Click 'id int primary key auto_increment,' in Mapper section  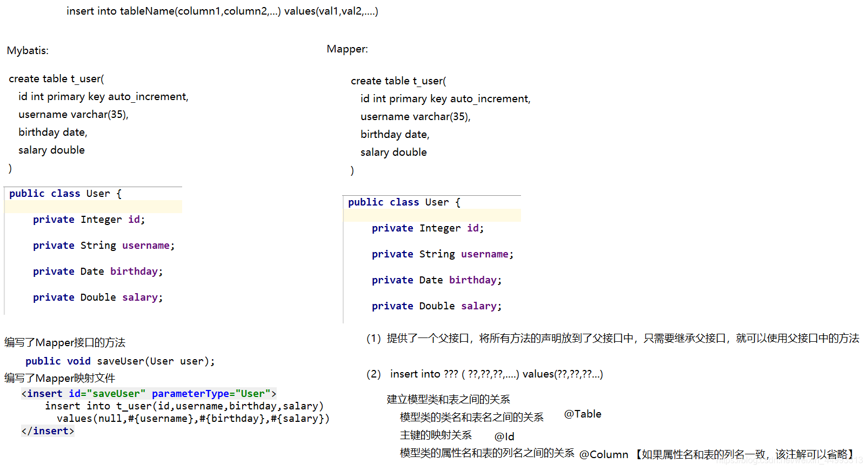[x=445, y=99]
